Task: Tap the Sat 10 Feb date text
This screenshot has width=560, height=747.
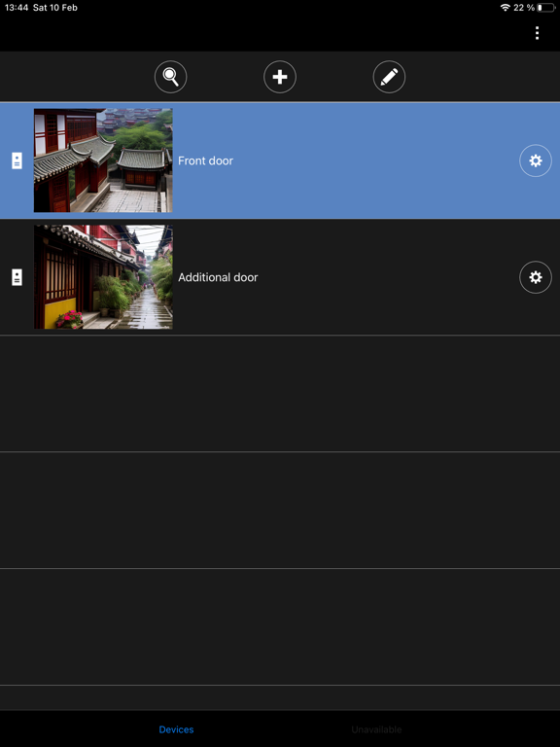Action: (x=55, y=8)
